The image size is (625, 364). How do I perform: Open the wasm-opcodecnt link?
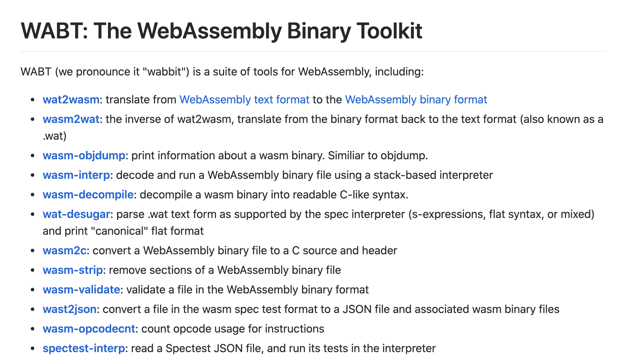[x=89, y=329]
